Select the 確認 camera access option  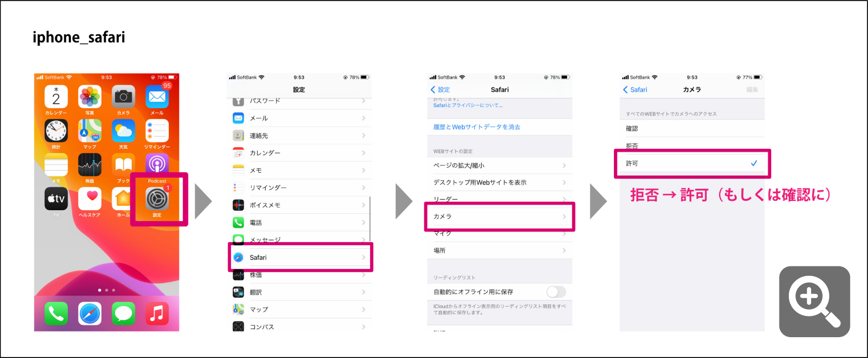coord(692,129)
